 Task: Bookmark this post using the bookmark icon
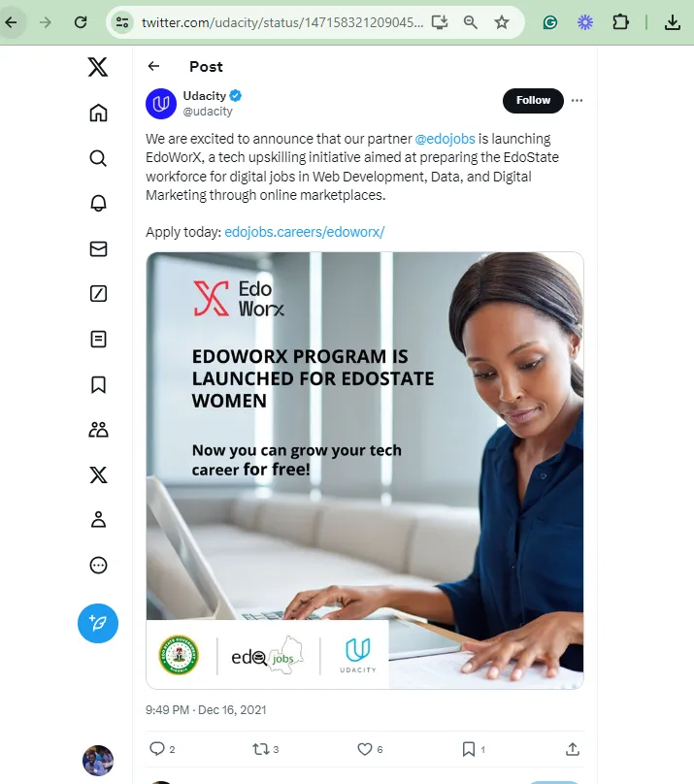469,749
